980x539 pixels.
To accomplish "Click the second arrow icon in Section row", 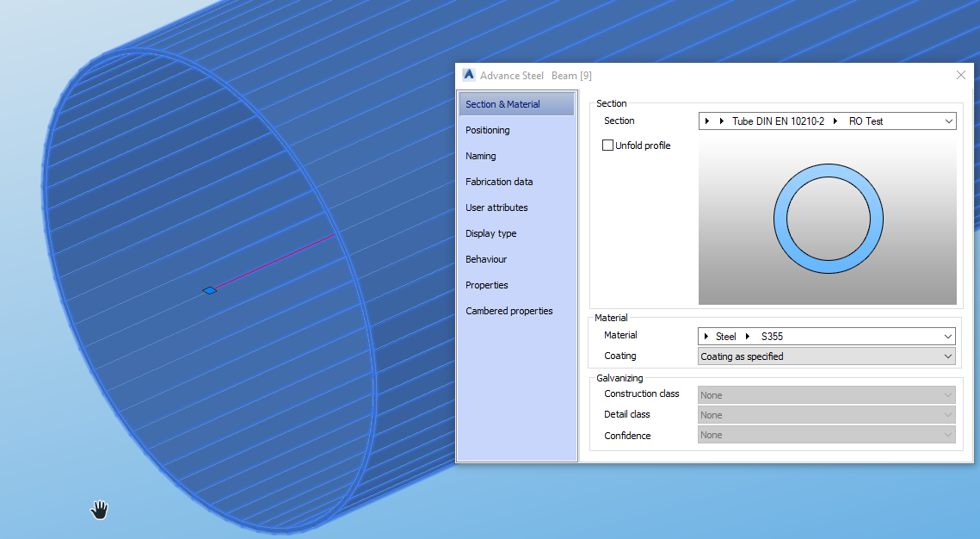I will click(x=723, y=121).
